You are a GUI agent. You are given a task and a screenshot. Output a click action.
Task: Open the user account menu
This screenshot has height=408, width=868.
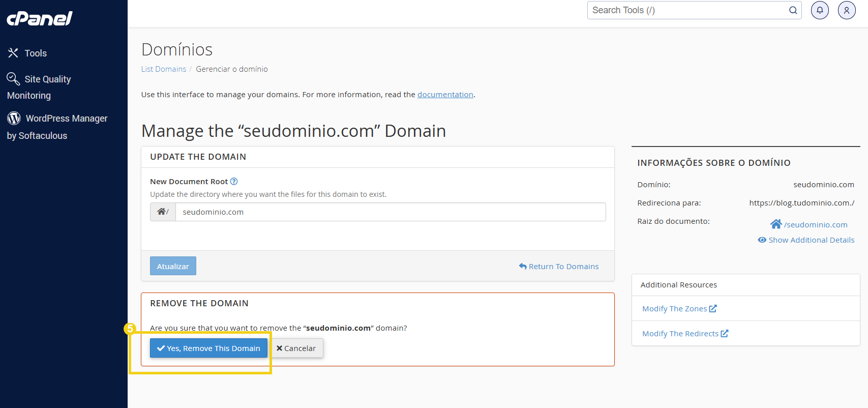(x=847, y=10)
